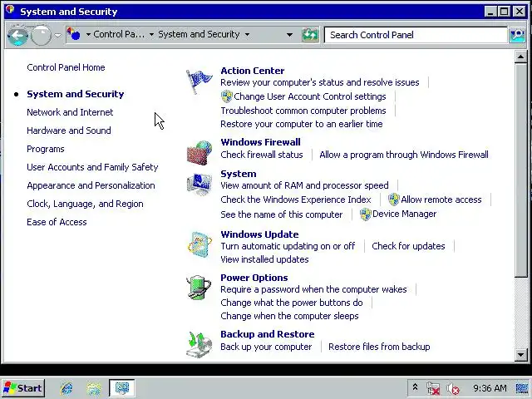532x399 pixels.
Task: Require a password when the computer wakes
Action: tap(313, 289)
